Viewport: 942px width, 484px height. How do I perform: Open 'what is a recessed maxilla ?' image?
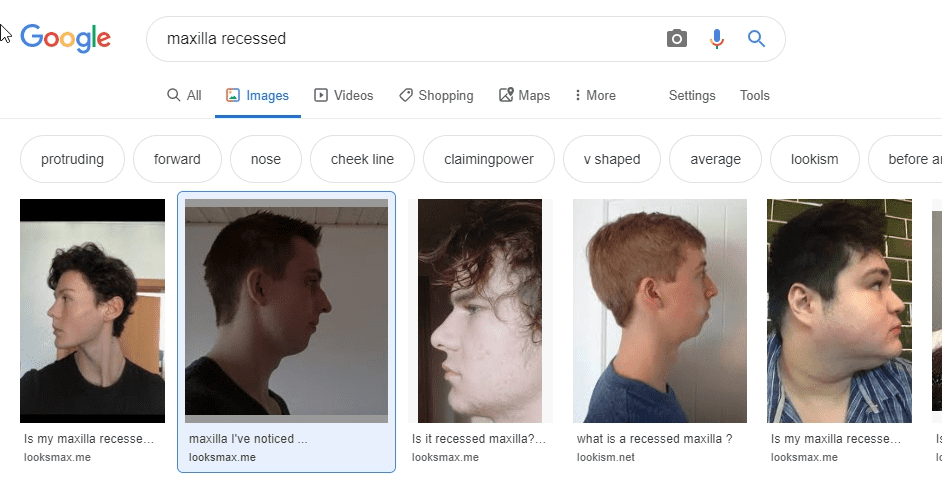(x=659, y=310)
